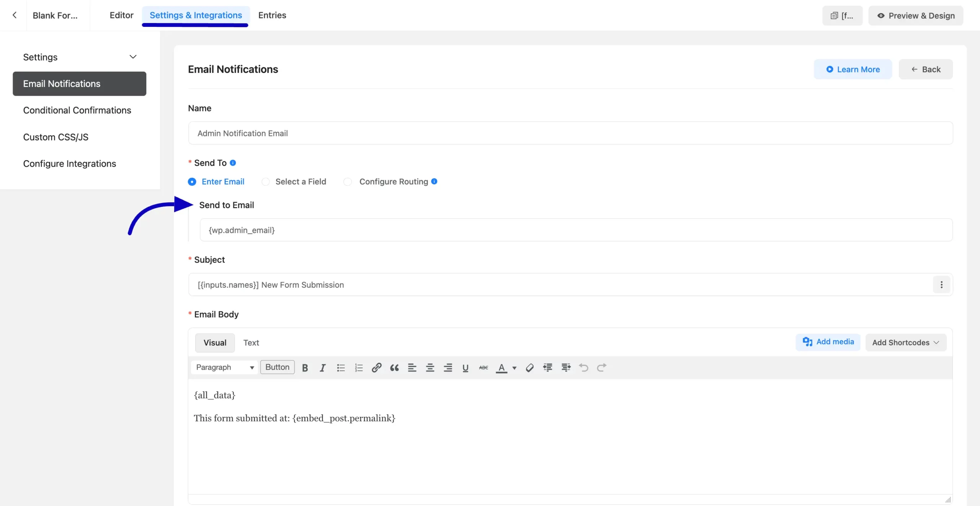Click the Blank For... form title
The height and width of the screenshot is (506, 980).
click(55, 15)
